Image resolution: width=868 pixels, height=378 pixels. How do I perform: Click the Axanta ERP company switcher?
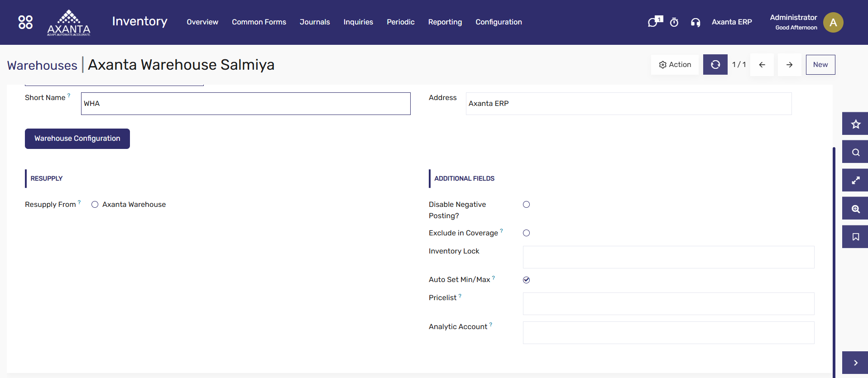732,22
